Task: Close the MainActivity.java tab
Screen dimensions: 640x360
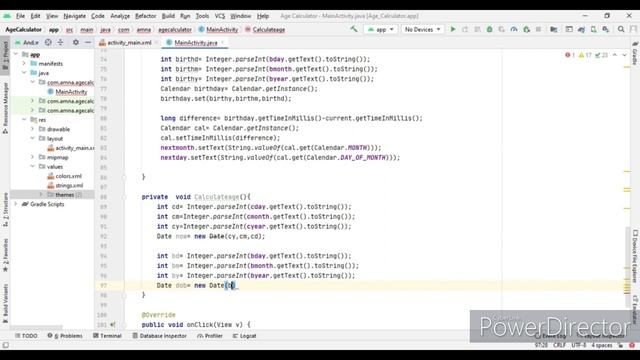Action: [x=222, y=42]
